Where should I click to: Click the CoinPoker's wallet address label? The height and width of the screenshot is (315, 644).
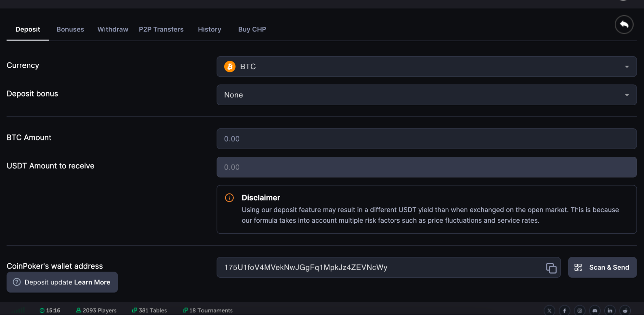click(x=55, y=266)
